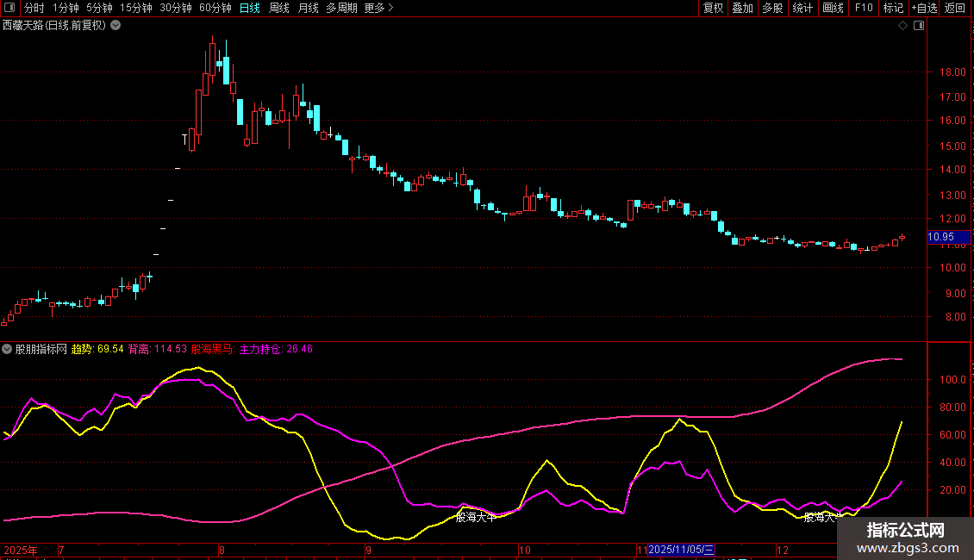974x560 pixels.
Task: Switch to 周线 weekly period
Action: [279, 8]
